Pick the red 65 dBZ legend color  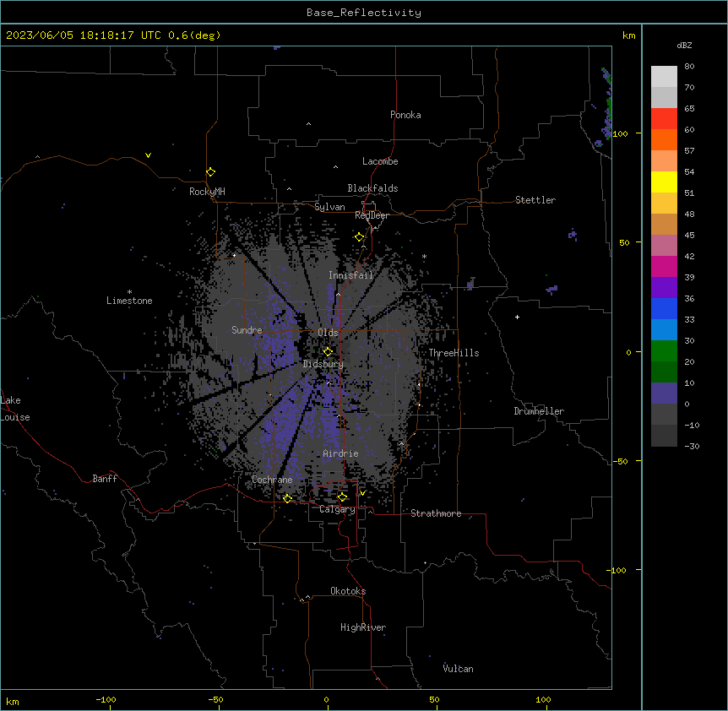coord(664,118)
